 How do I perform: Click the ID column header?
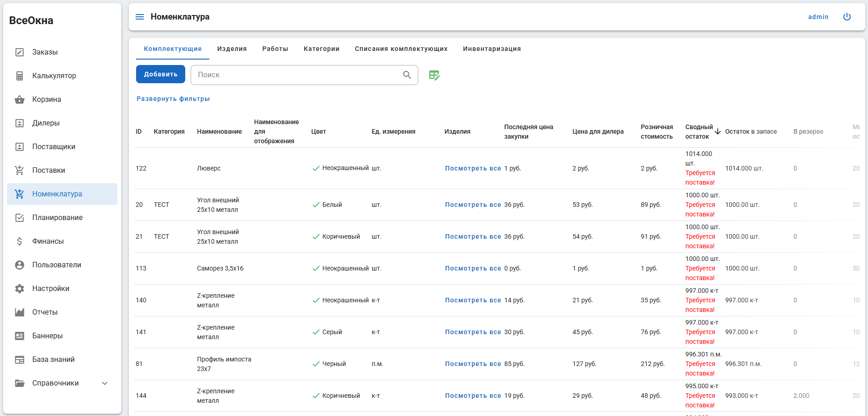(x=139, y=131)
